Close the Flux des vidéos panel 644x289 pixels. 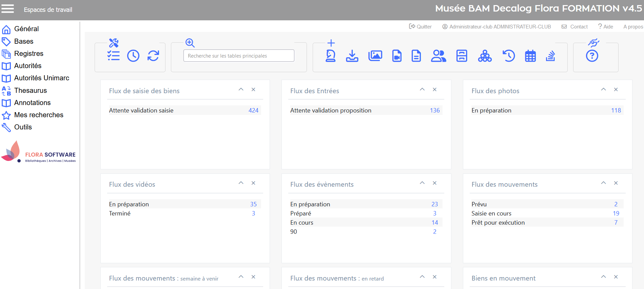point(253,183)
